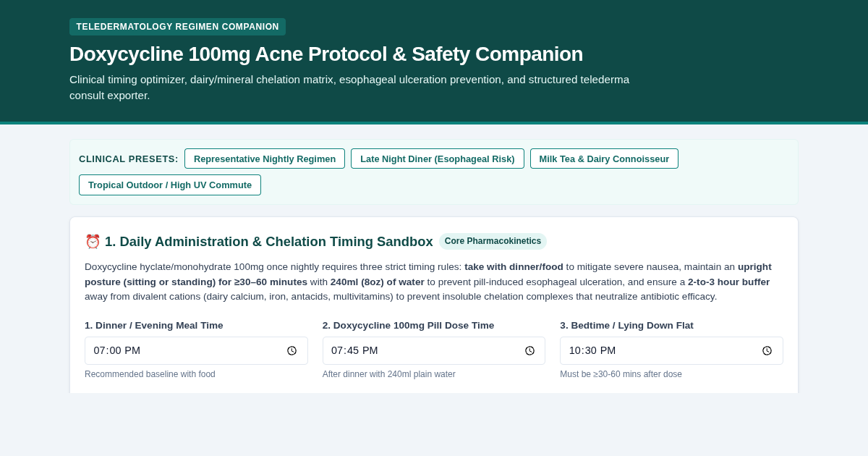Apply the Representative Nightly Regimen preset

[x=265, y=159]
